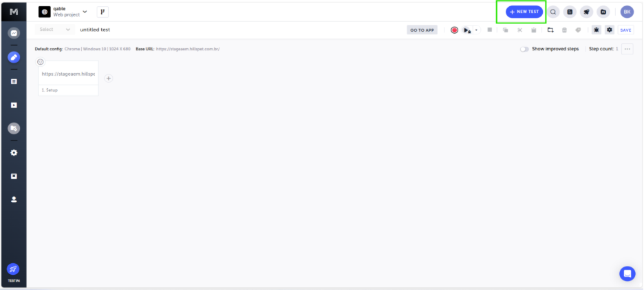This screenshot has height=290, width=644.
Task: Open the chat support bubble
Action: 627,273
